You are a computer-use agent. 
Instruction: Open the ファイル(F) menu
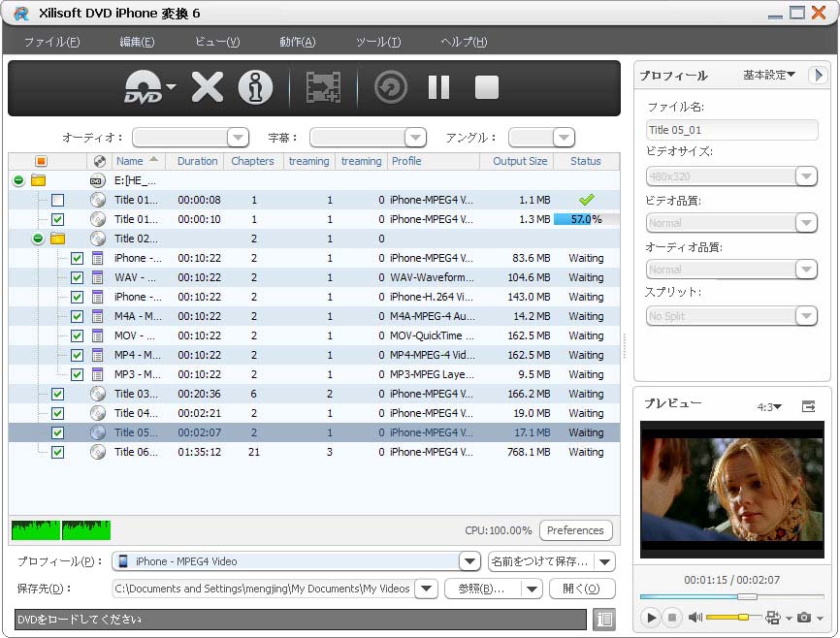coord(51,42)
